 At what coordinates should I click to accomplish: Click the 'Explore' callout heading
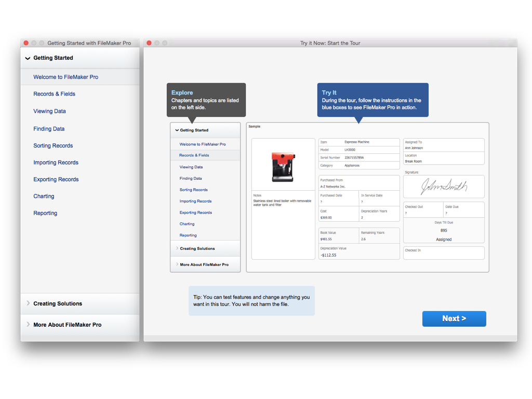point(182,92)
